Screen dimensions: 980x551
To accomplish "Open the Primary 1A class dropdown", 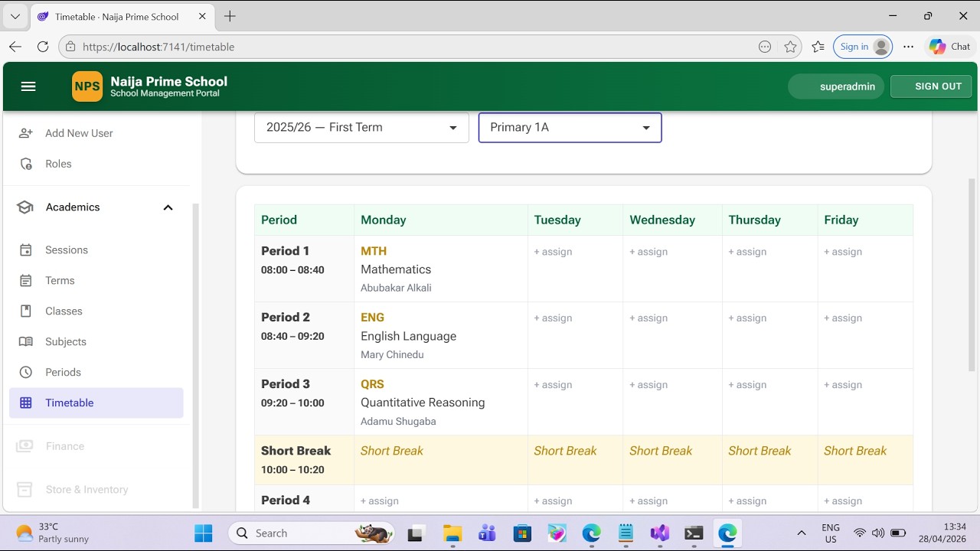I will click(570, 128).
